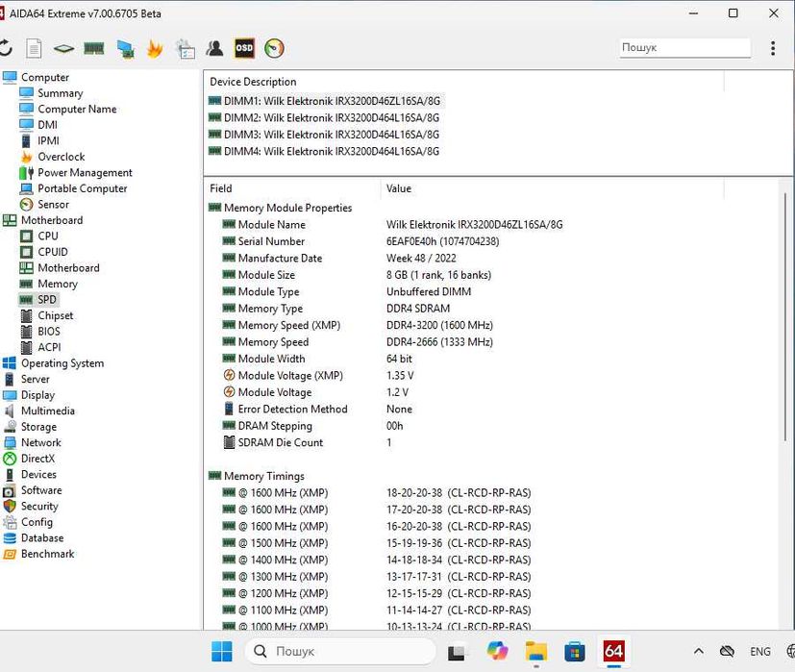Select the Motherboard category node

click(52, 220)
